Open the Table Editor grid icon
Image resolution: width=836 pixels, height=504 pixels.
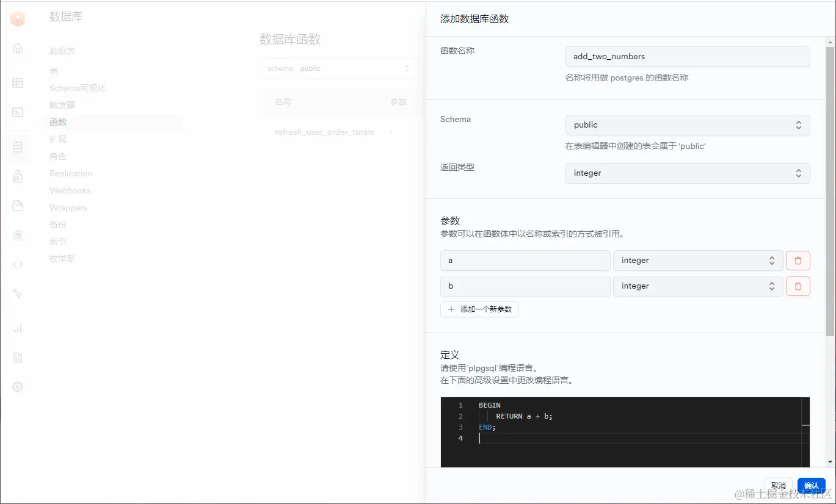pos(18,83)
